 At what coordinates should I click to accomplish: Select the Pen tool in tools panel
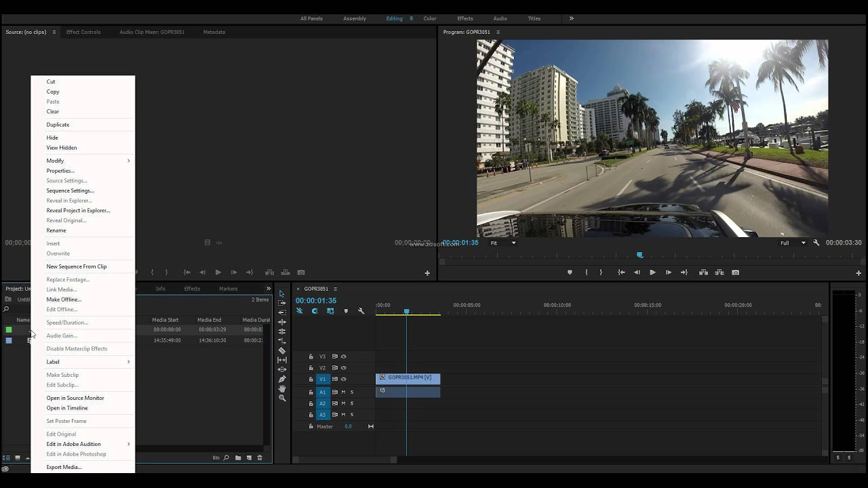(282, 379)
